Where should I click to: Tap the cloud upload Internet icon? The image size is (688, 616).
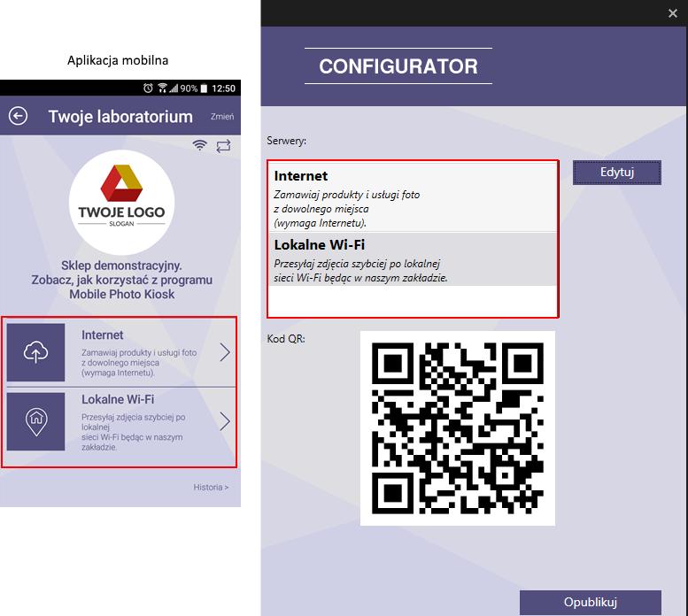coord(36,352)
